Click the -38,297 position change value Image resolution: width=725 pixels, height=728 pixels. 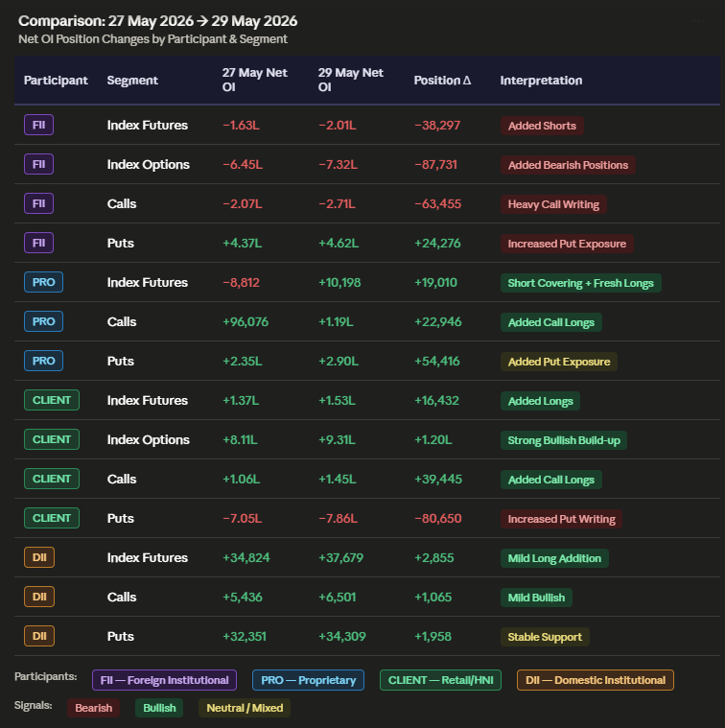(x=437, y=126)
